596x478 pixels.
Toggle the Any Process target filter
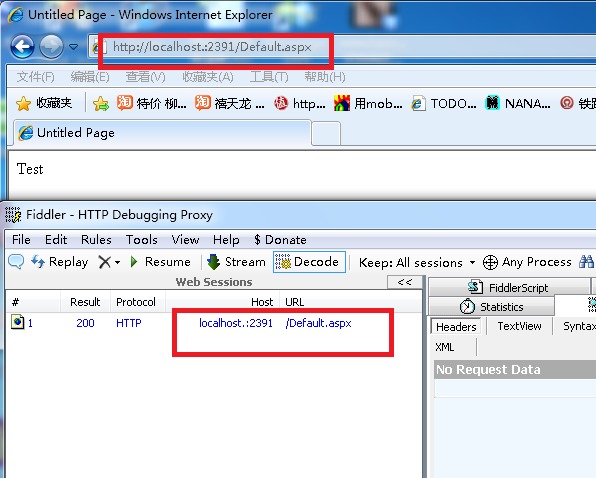click(x=527, y=262)
